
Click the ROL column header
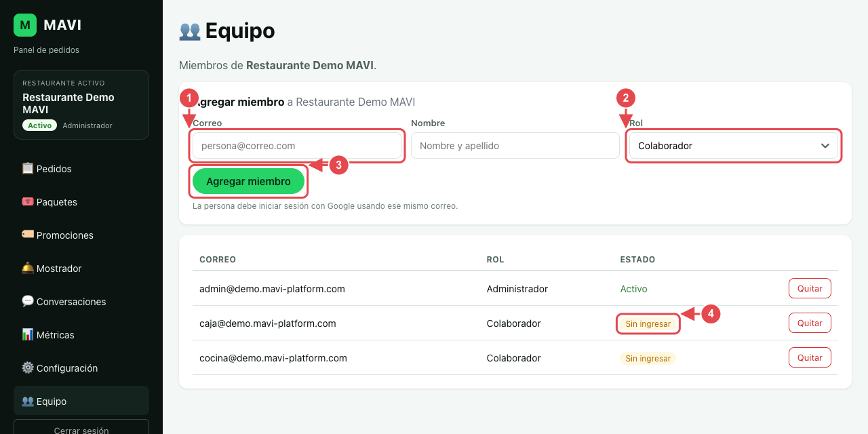click(496, 260)
